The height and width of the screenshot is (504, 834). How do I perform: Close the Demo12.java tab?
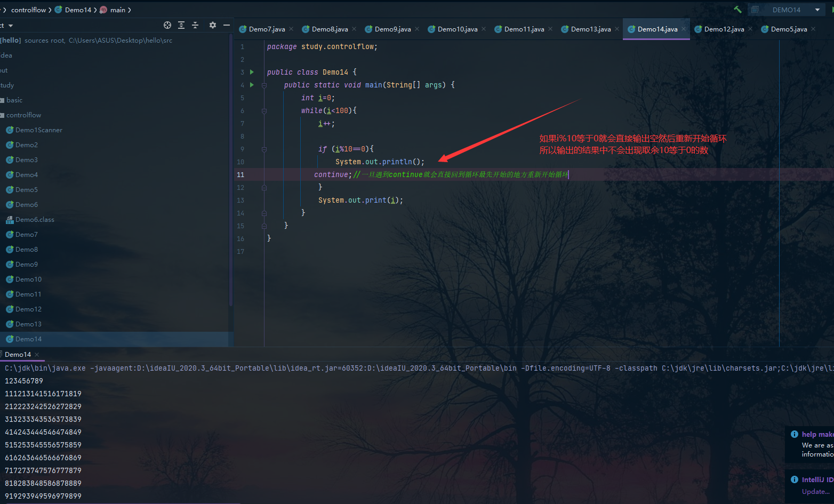[750, 29]
